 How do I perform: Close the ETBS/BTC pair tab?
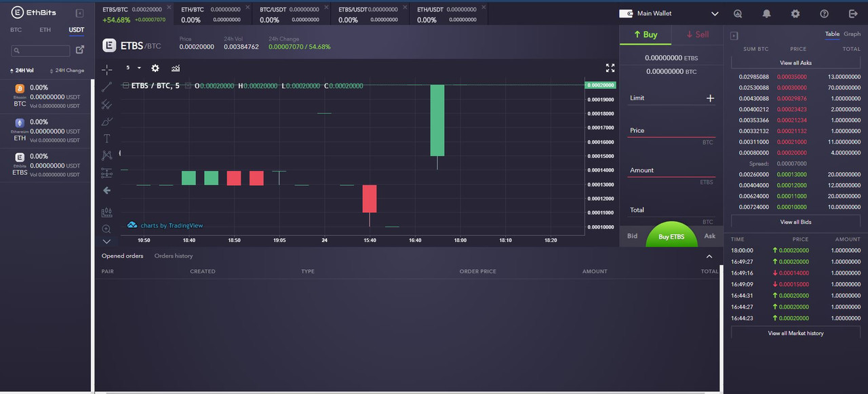169,7
